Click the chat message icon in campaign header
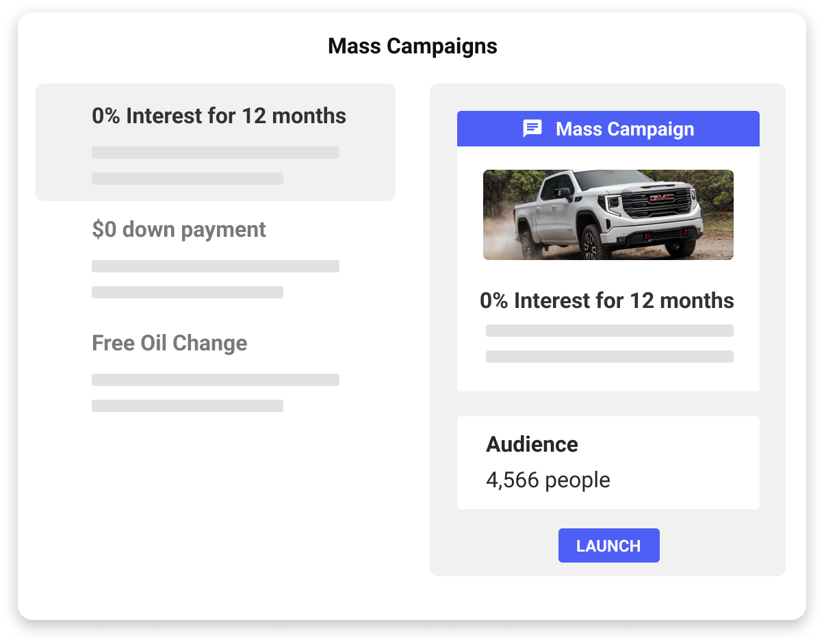824x644 pixels. pyautogui.click(x=532, y=129)
